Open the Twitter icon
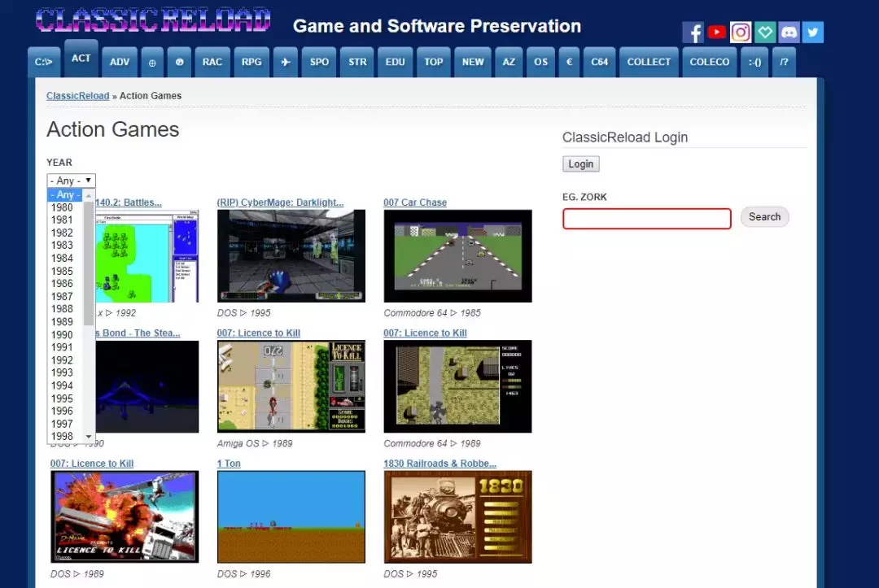The image size is (879, 588). 813,33
